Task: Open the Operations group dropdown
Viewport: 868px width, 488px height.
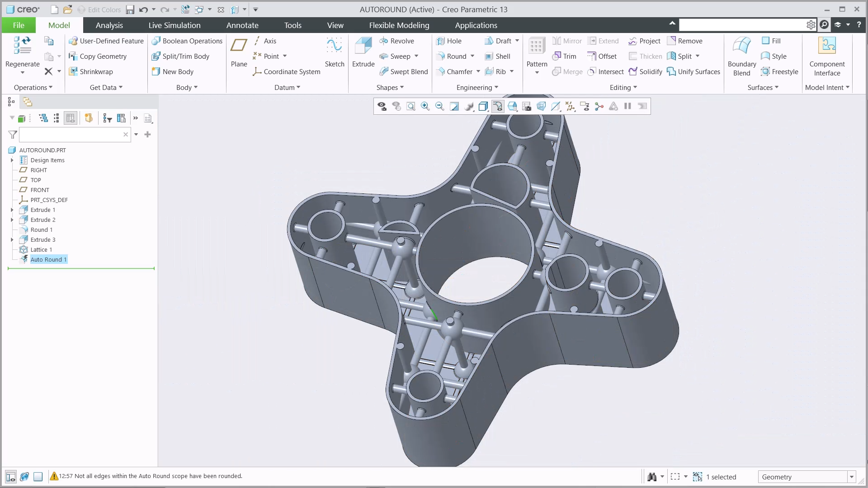Action: (33, 87)
